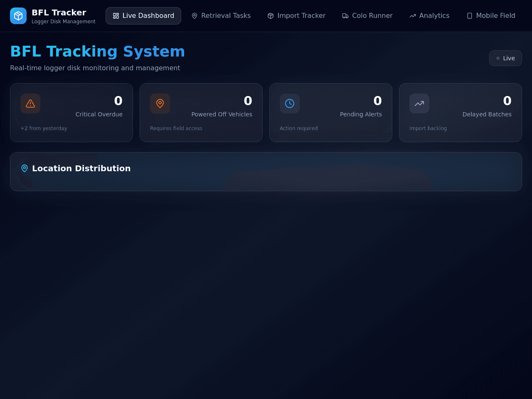Open the Import Tracker tab
This screenshot has width=532, height=399.
coord(296,16)
